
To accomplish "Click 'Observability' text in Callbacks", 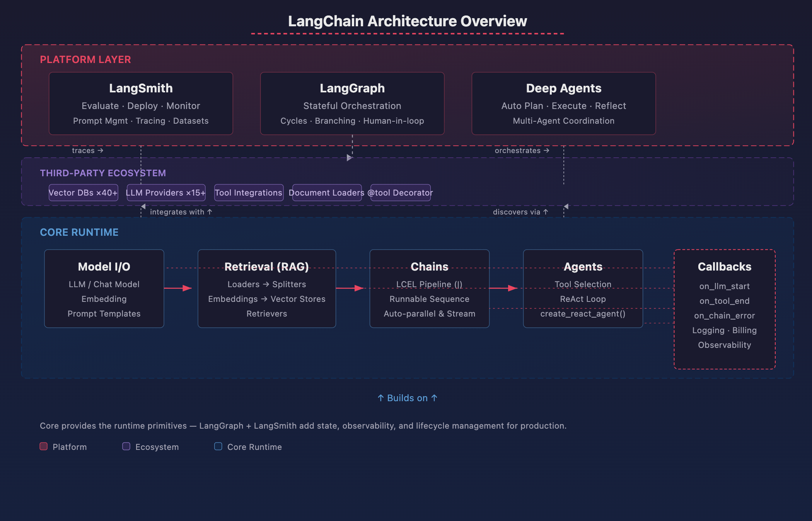I will (725, 345).
